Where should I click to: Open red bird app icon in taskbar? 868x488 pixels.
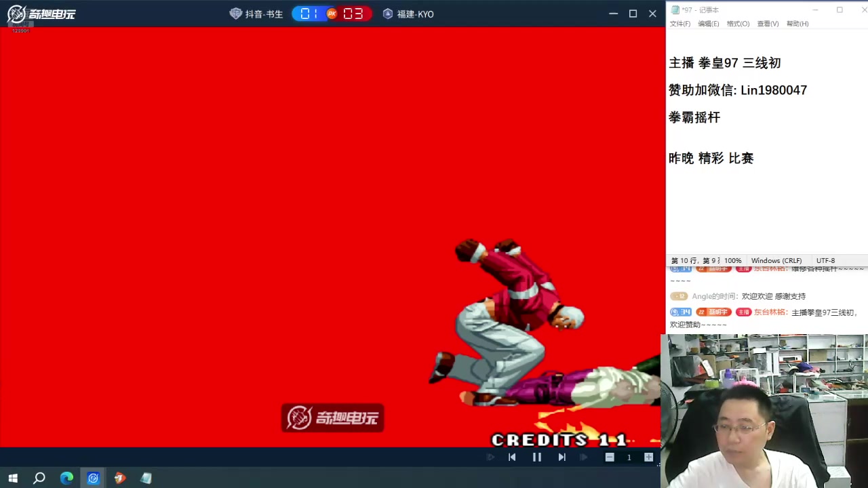click(x=120, y=478)
